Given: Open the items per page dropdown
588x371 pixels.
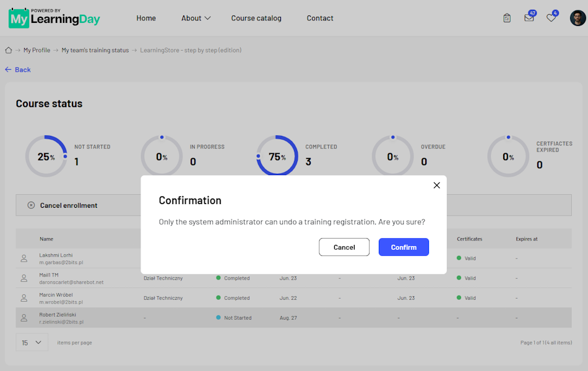Looking at the screenshot, I should point(32,343).
